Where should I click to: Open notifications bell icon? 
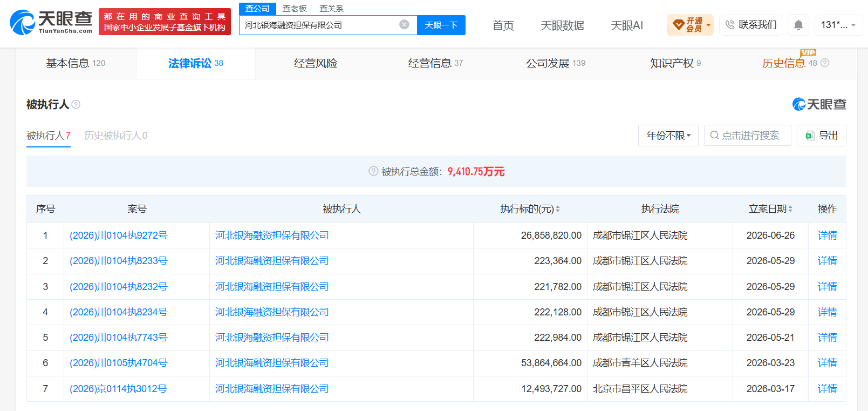tap(798, 25)
